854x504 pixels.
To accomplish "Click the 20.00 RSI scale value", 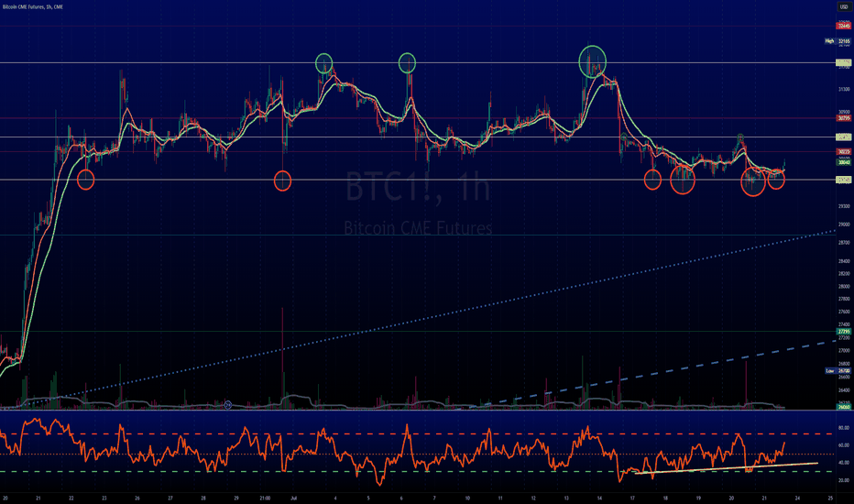I will (844, 480).
